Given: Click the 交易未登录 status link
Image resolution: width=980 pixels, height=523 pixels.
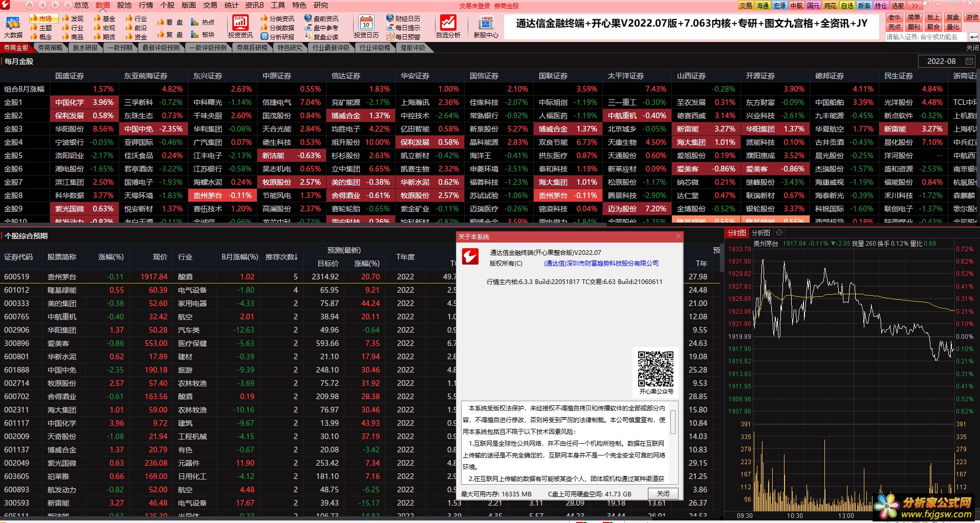Looking at the screenshot, I should [x=474, y=6].
